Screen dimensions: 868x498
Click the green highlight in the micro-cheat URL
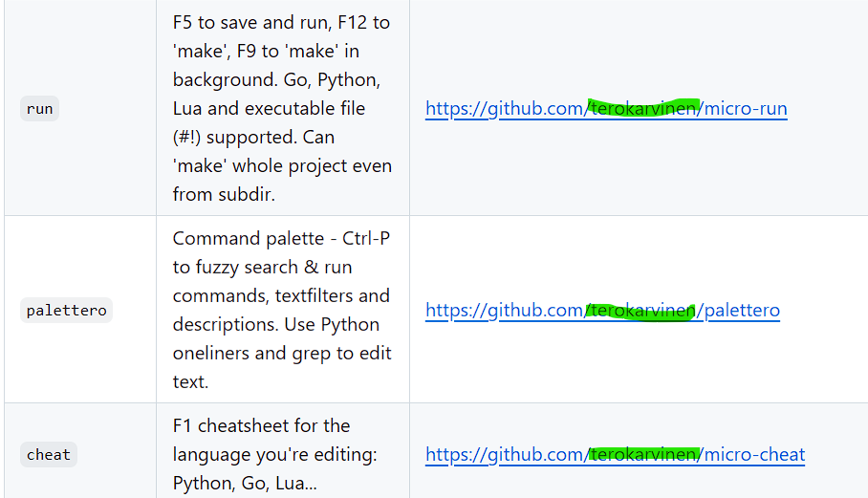coord(645,454)
